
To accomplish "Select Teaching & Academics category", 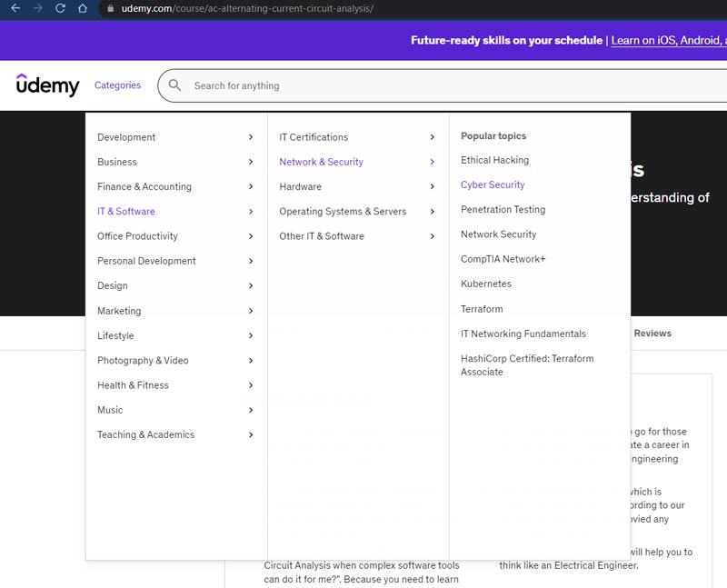I will 145,434.
